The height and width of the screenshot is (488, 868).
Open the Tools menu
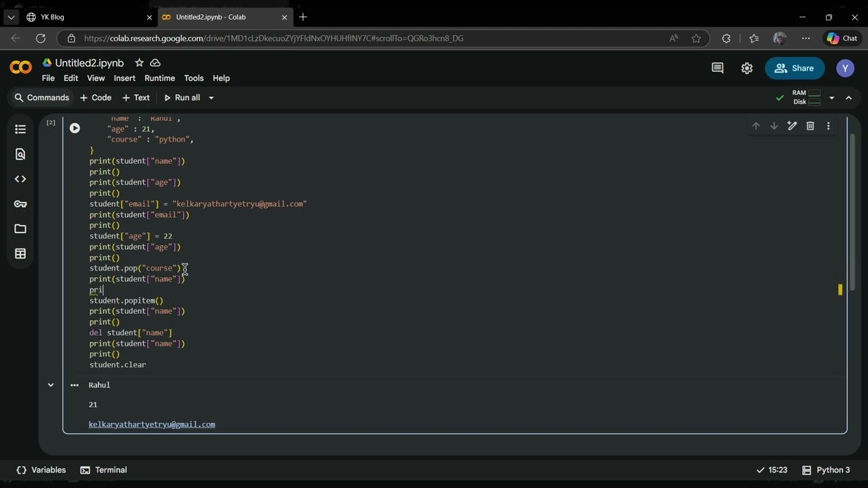(x=194, y=78)
